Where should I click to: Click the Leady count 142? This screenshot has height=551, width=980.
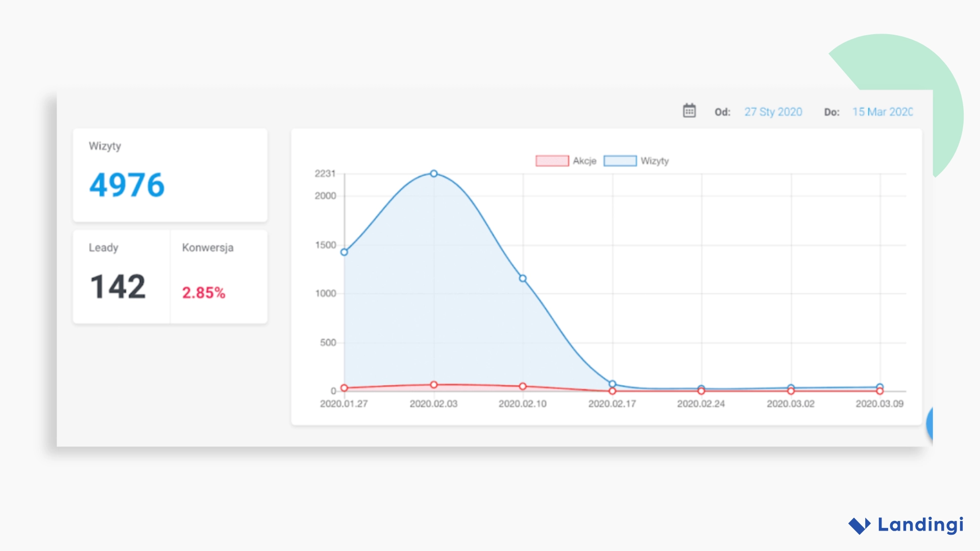(118, 287)
